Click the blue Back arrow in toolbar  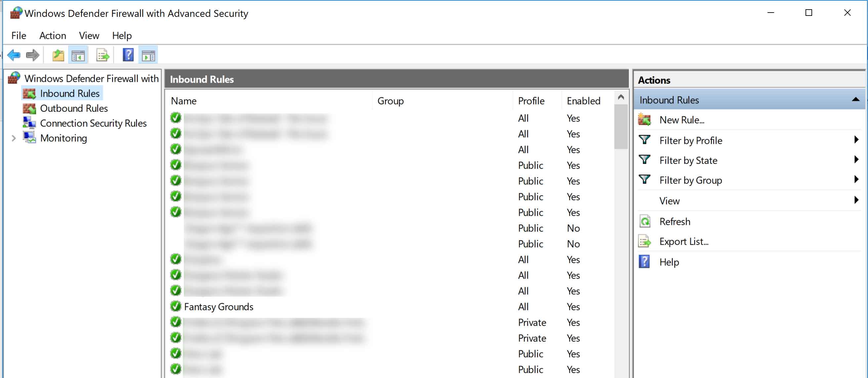(14, 55)
